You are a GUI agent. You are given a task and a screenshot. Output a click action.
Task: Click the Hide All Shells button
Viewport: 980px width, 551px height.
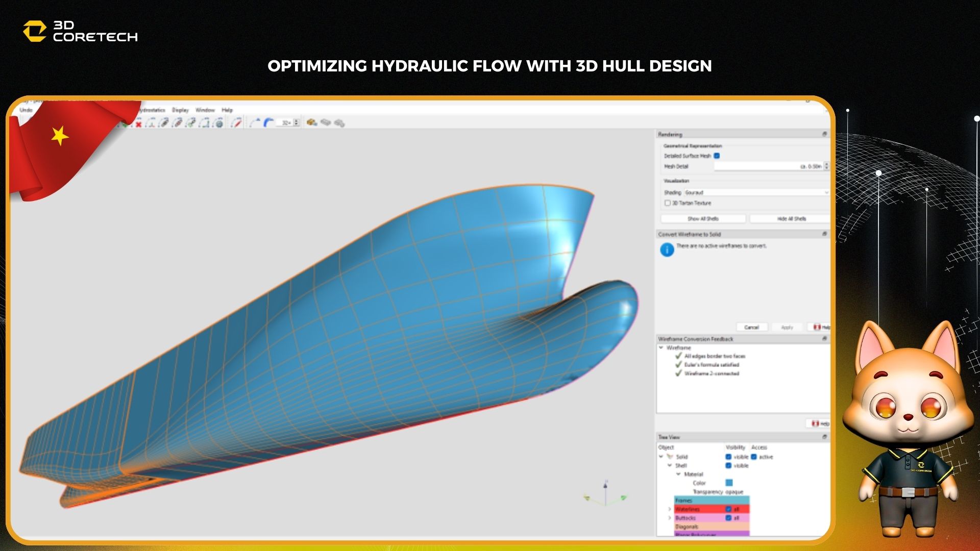pos(791,218)
